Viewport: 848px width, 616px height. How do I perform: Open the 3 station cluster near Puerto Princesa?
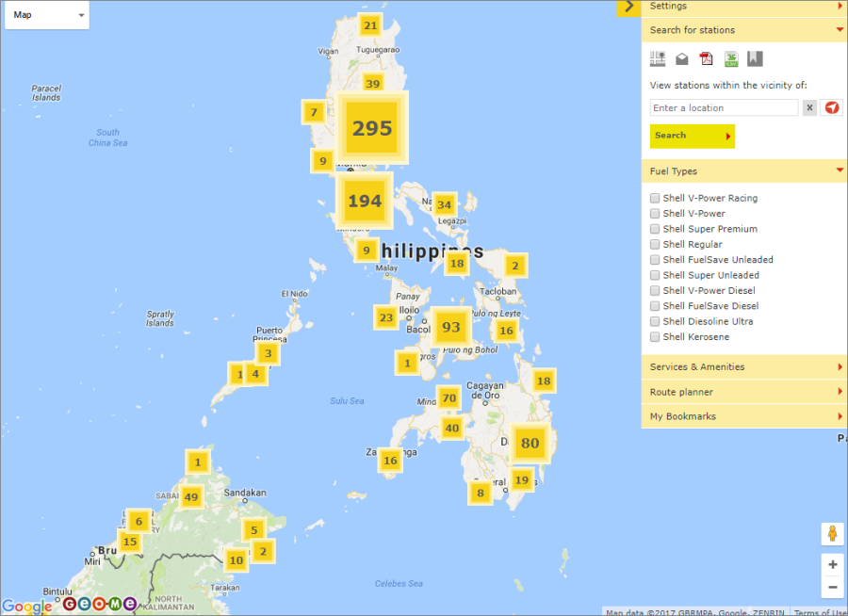click(269, 353)
